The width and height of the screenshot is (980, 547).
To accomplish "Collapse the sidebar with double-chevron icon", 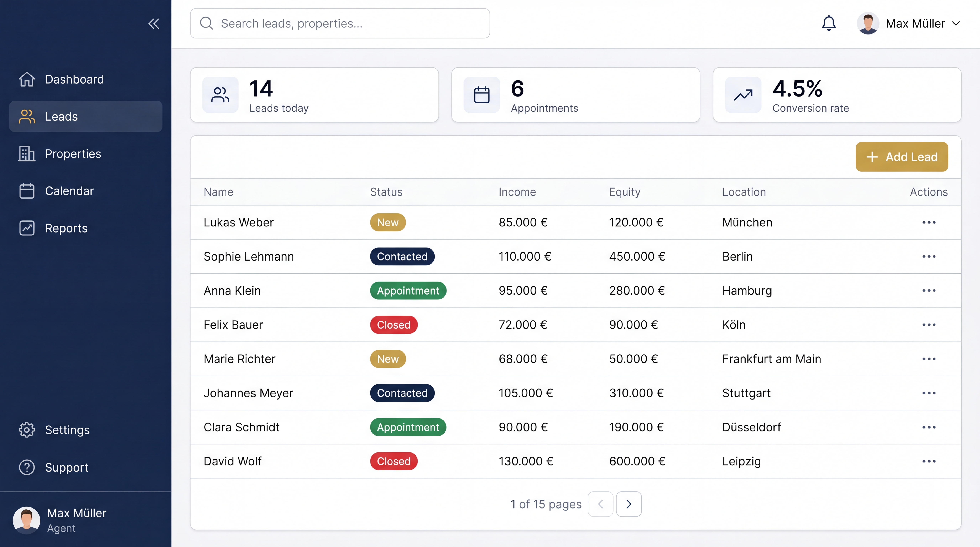I will (x=154, y=24).
